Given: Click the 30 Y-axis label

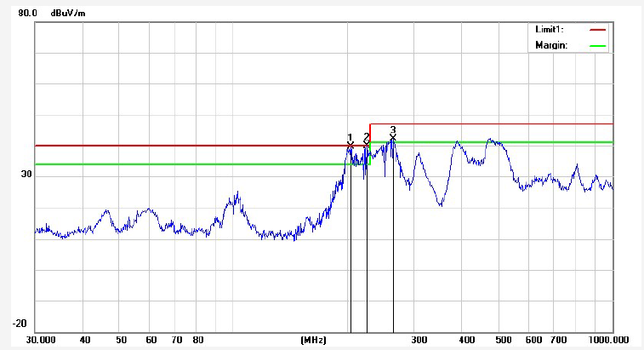Looking at the screenshot, I should pyautogui.click(x=26, y=174).
